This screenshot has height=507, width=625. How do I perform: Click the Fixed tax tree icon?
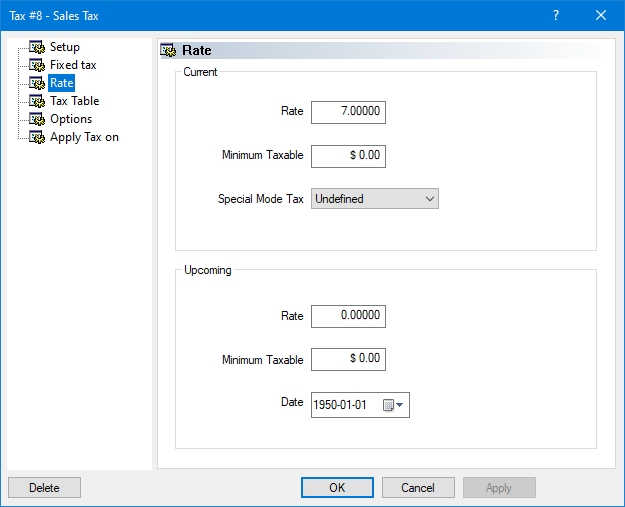pyautogui.click(x=37, y=65)
